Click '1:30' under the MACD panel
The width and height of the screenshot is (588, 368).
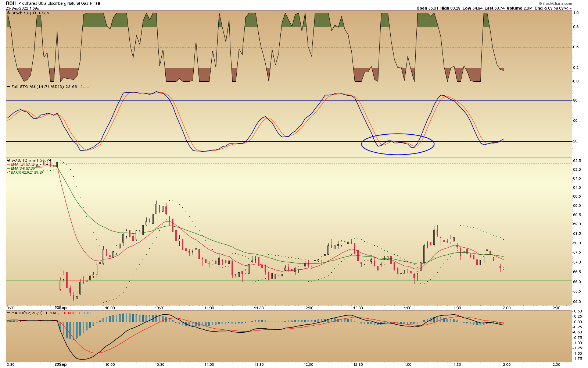pyautogui.click(x=457, y=364)
